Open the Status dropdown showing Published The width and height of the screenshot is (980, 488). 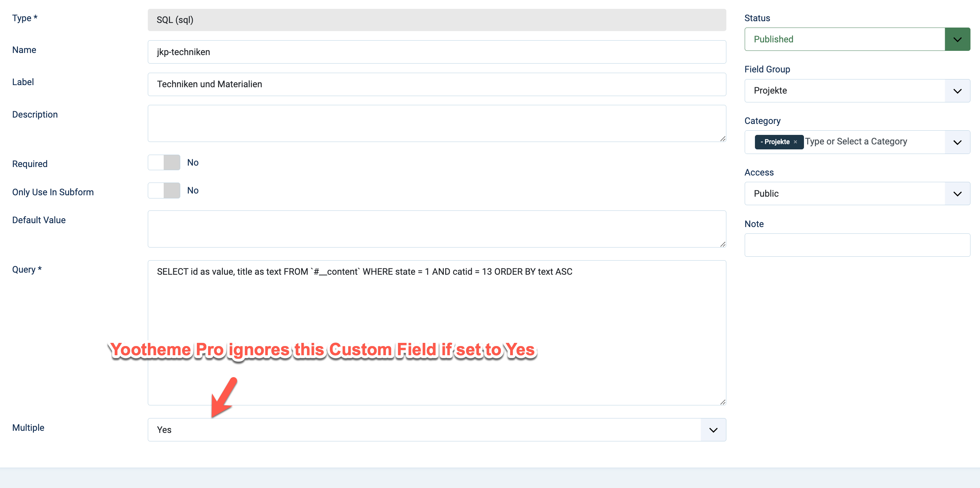[x=857, y=39]
